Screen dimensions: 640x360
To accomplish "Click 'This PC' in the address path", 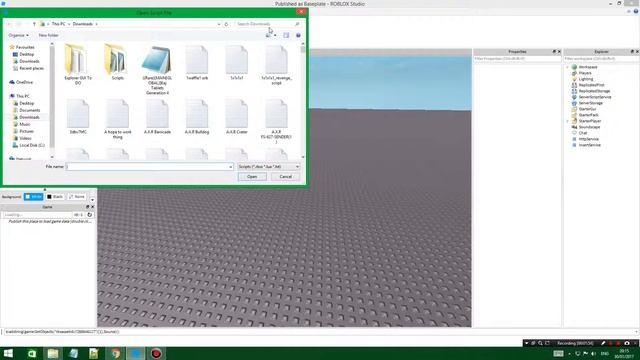I will 58,24.
